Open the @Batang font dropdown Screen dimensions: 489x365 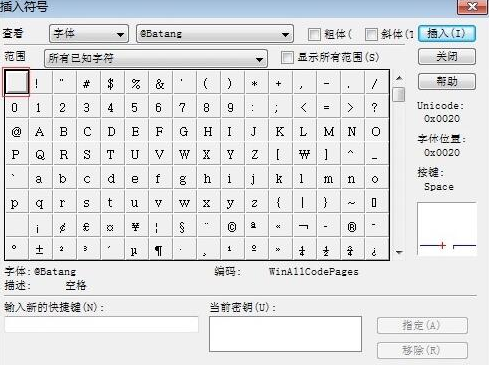(x=215, y=34)
